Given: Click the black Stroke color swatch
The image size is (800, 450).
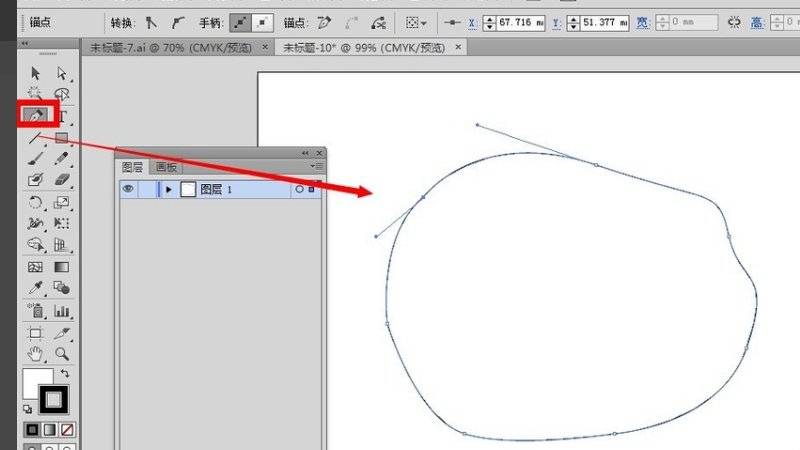Looking at the screenshot, I should [54, 399].
